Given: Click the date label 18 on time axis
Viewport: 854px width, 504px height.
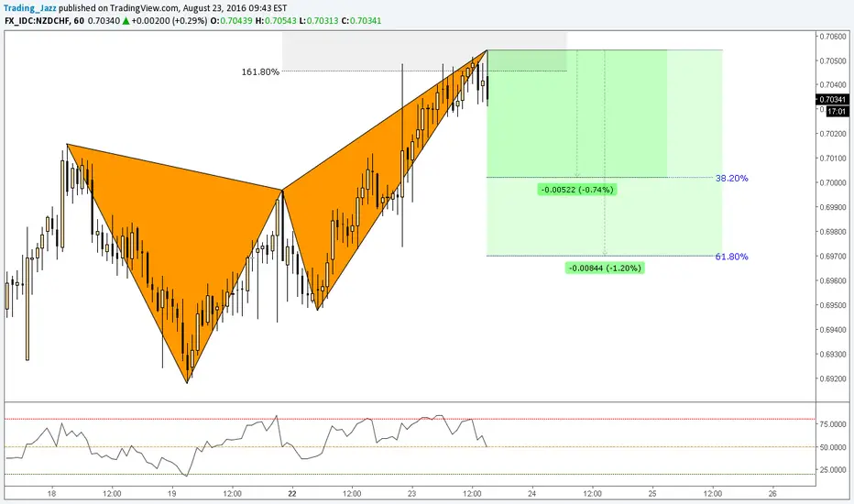Looking at the screenshot, I should [x=51, y=494].
